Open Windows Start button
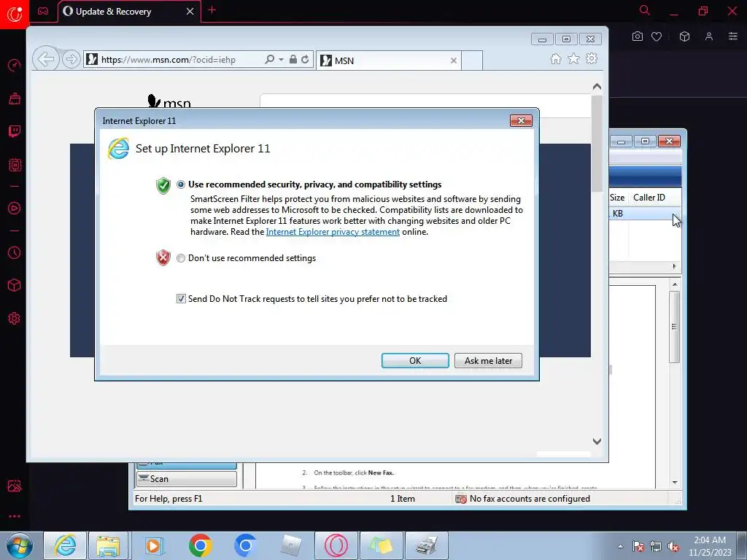Image resolution: width=747 pixels, height=560 pixels. point(20,545)
